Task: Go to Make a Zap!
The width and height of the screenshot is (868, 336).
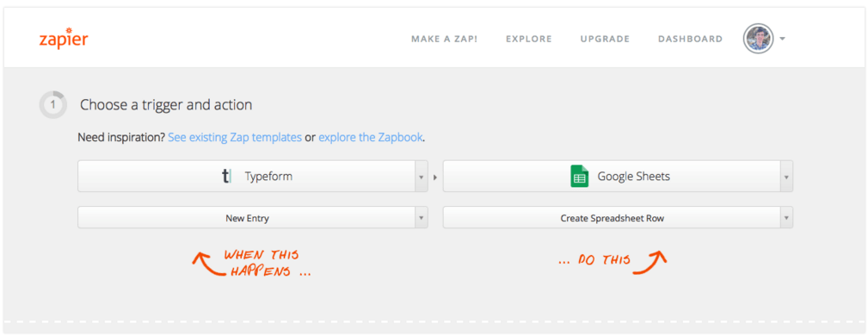Action: (444, 39)
